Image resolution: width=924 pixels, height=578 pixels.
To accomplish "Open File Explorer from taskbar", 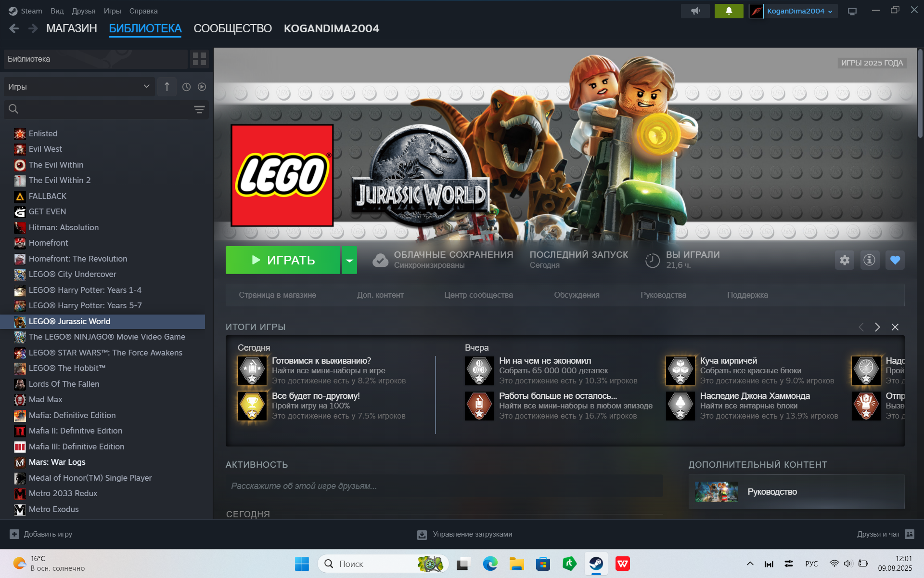I will [517, 564].
